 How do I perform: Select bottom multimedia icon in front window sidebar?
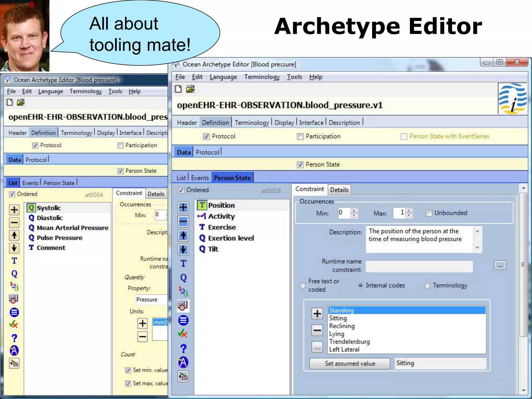(x=183, y=376)
